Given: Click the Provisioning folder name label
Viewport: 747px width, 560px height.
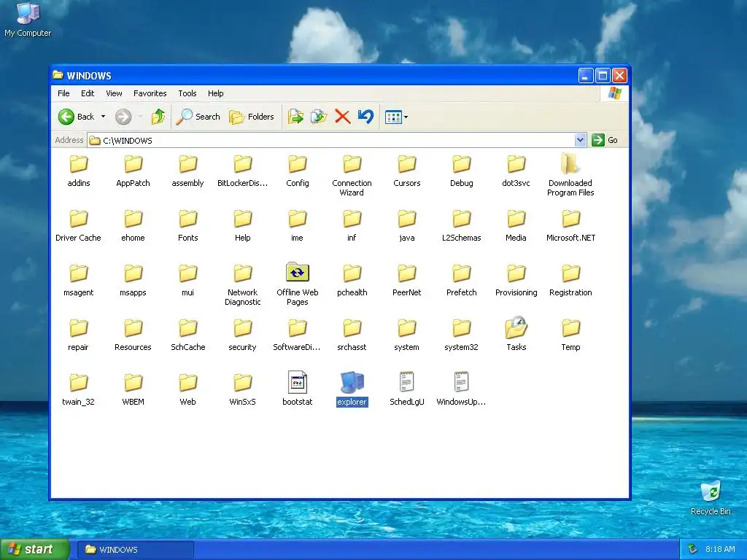Looking at the screenshot, I should coord(516,292).
